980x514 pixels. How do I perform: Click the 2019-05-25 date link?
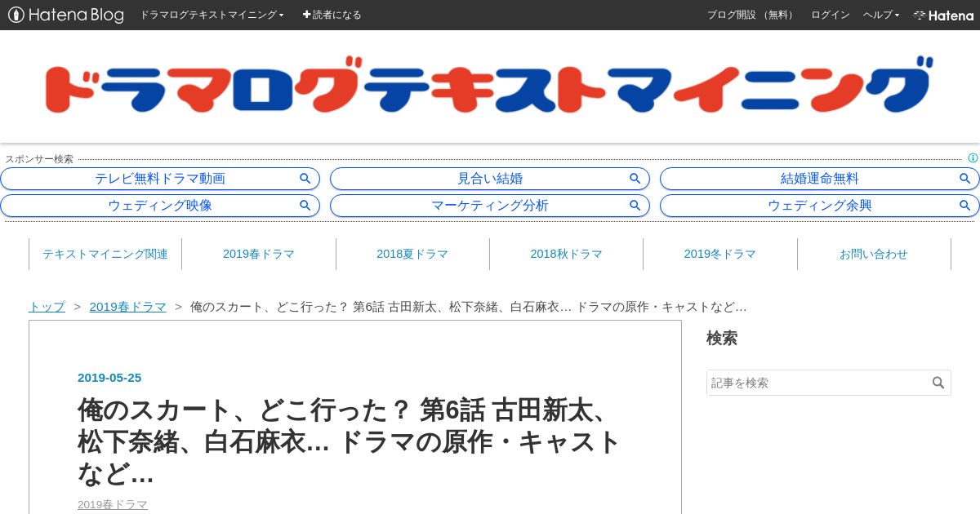109,377
